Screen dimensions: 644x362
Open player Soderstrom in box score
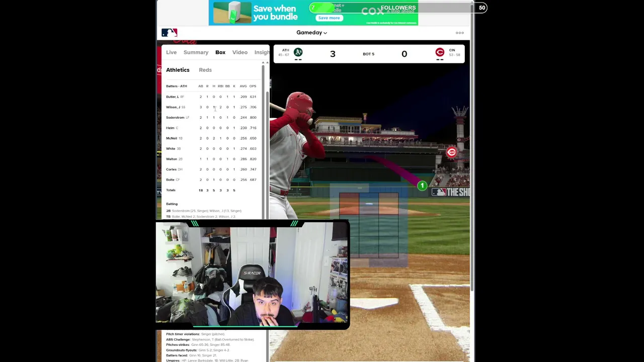(x=175, y=118)
